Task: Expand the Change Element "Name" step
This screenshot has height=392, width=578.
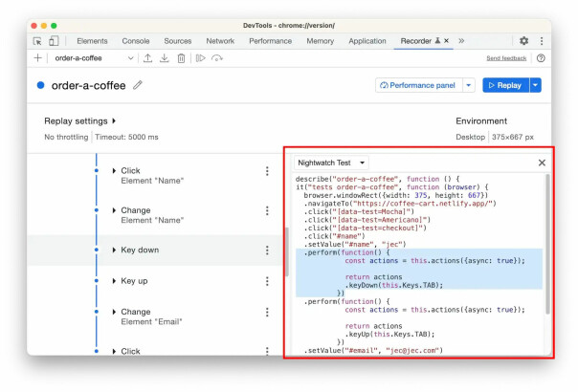Action: point(114,210)
